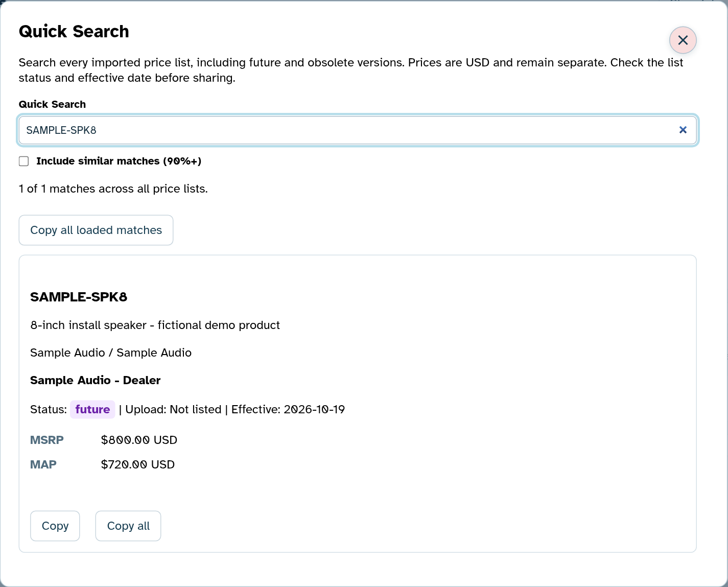The width and height of the screenshot is (728, 587).
Task: Click the future status badge
Action: coord(92,409)
